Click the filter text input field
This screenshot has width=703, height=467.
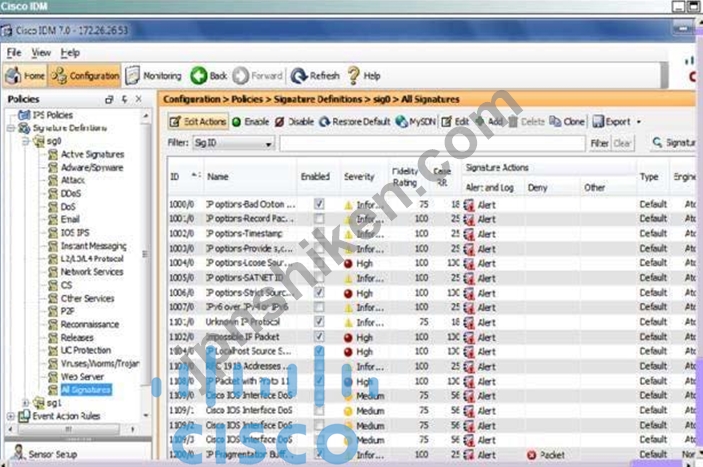pyautogui.click(x=432, y=143)
